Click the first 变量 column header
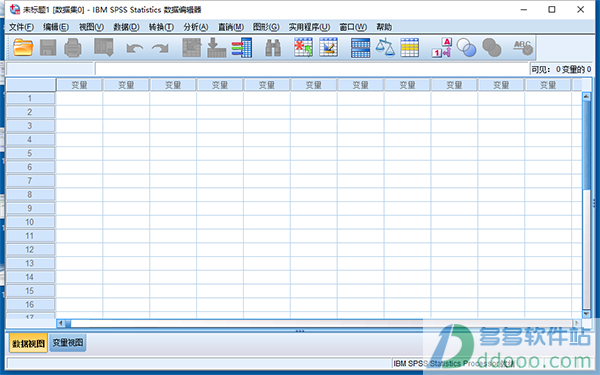Screen dimensions: 600x375 (x=79, y=85)
